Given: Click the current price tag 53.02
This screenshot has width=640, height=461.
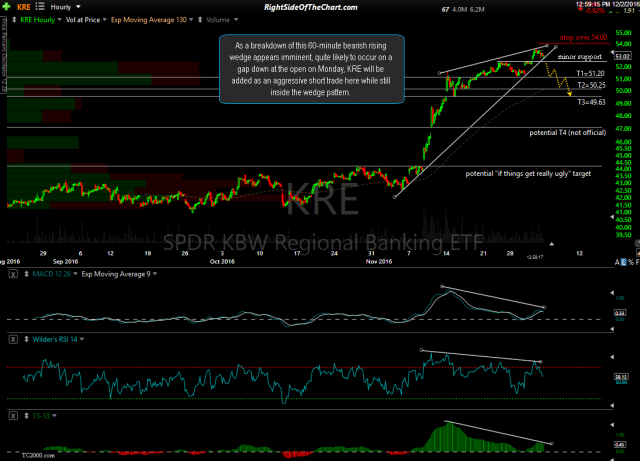Looking at the screenshot, I should pyautogui.click(x=622, y=56).
